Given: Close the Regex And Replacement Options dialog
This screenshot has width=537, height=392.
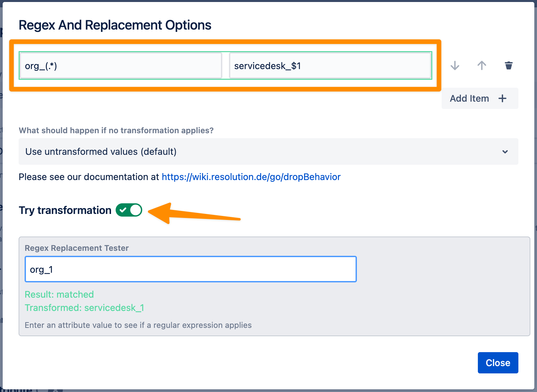Looking at the screenshot, I should pos(498,363).
